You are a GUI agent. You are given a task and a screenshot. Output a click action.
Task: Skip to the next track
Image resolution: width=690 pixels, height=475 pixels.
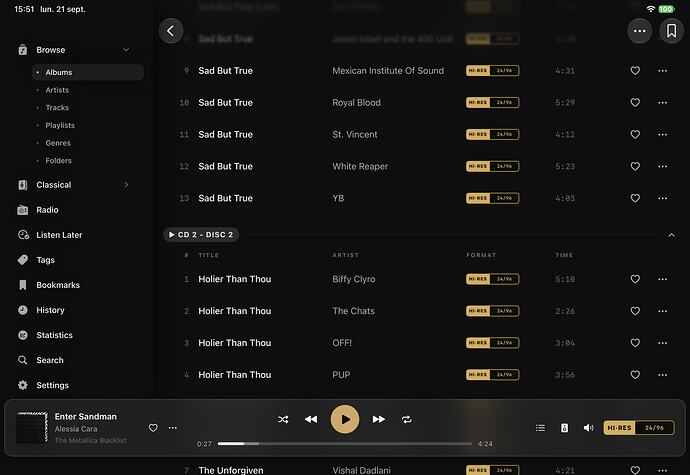click(x=379, y=420)
